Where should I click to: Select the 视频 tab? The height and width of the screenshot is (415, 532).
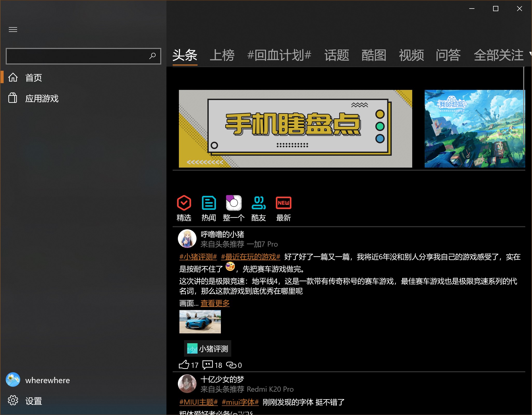(x=411, y=55)
